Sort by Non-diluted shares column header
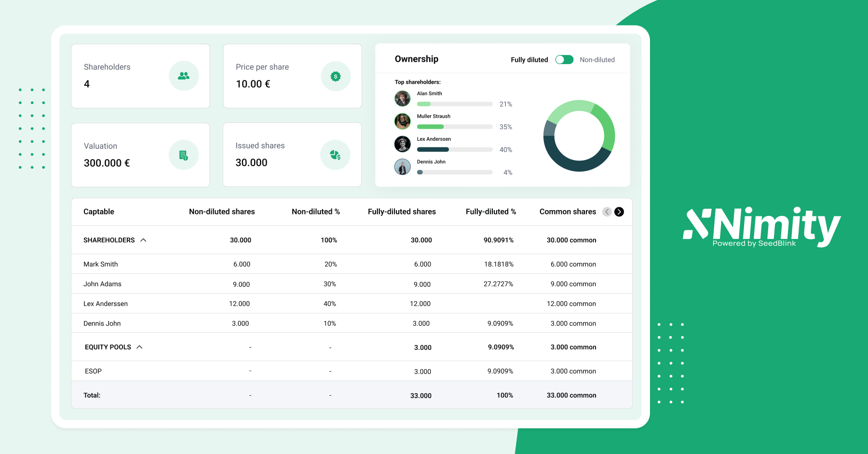 click(x=222, y=212)
